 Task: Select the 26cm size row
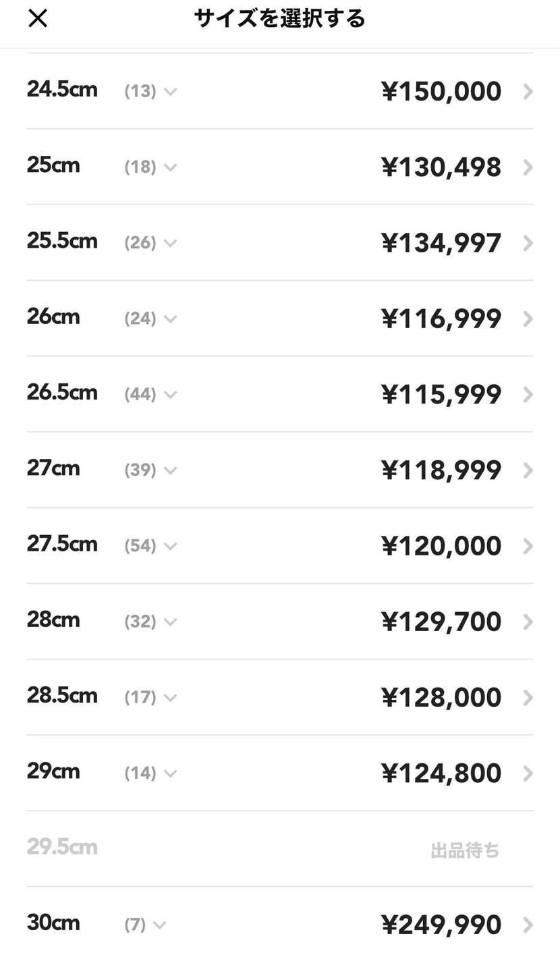pyautogui.click(x=280, y=319)
